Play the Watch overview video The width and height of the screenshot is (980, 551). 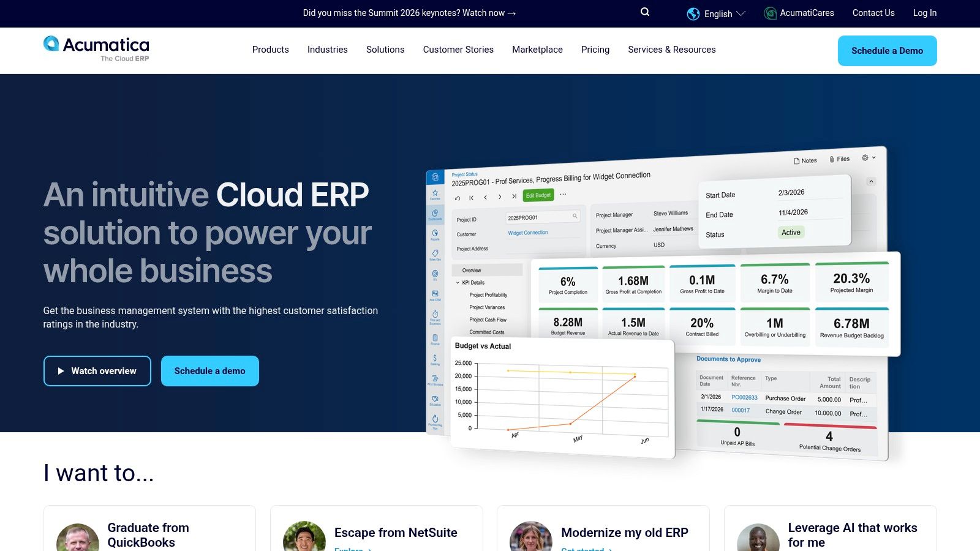[97, 371]
